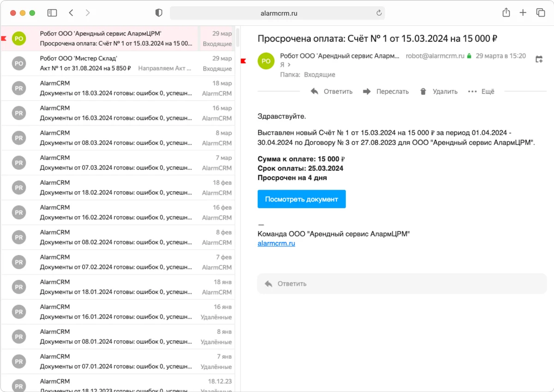This screenshot has width=554, height=392.
Task: Open the Ещё more actions menu
Action: 481,91
